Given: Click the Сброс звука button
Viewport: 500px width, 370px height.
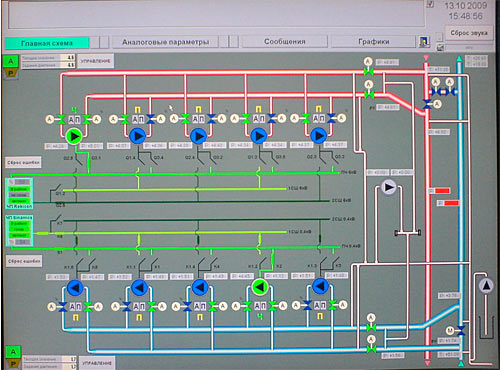Looking at the screenshot, I should 469,33.
